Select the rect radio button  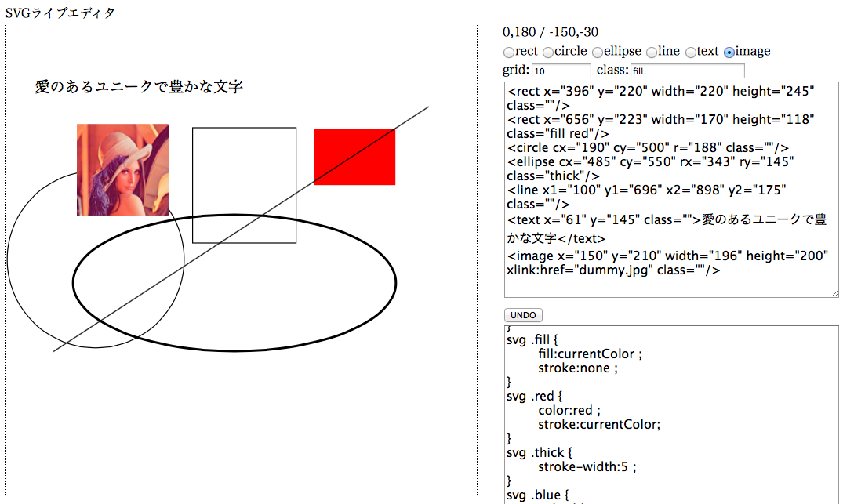click(x=509, y=53)
